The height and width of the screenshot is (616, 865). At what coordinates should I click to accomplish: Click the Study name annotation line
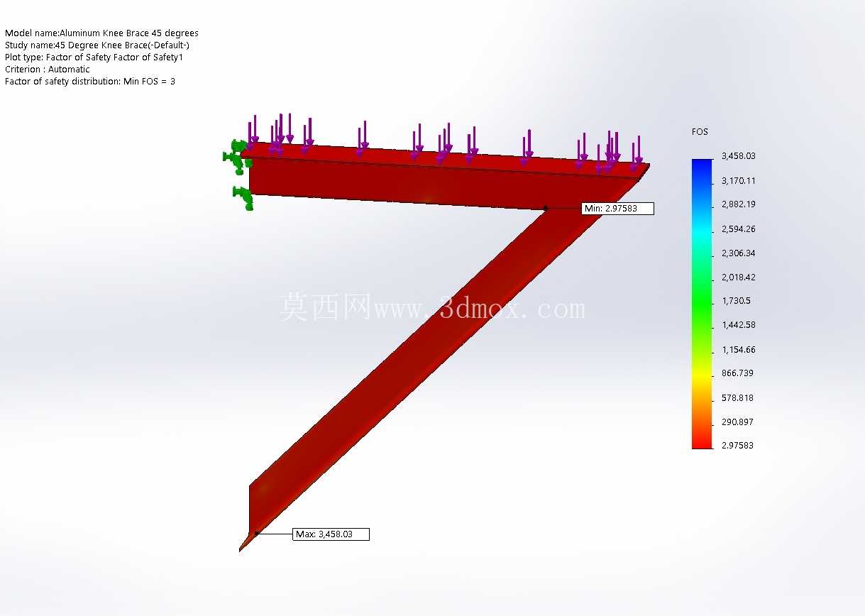click(97, 45)
